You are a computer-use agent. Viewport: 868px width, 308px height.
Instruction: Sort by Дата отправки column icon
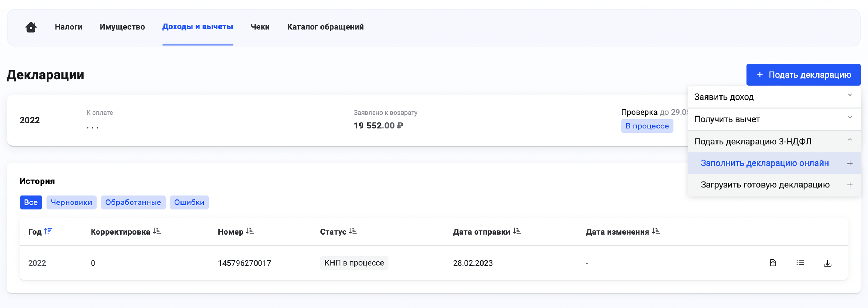tap(517, 231)
